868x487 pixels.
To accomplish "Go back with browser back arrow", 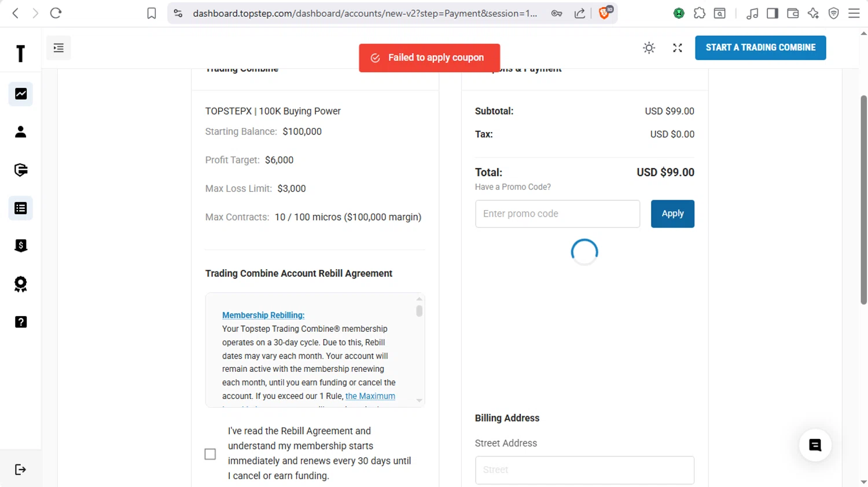I will coord(16,13).
